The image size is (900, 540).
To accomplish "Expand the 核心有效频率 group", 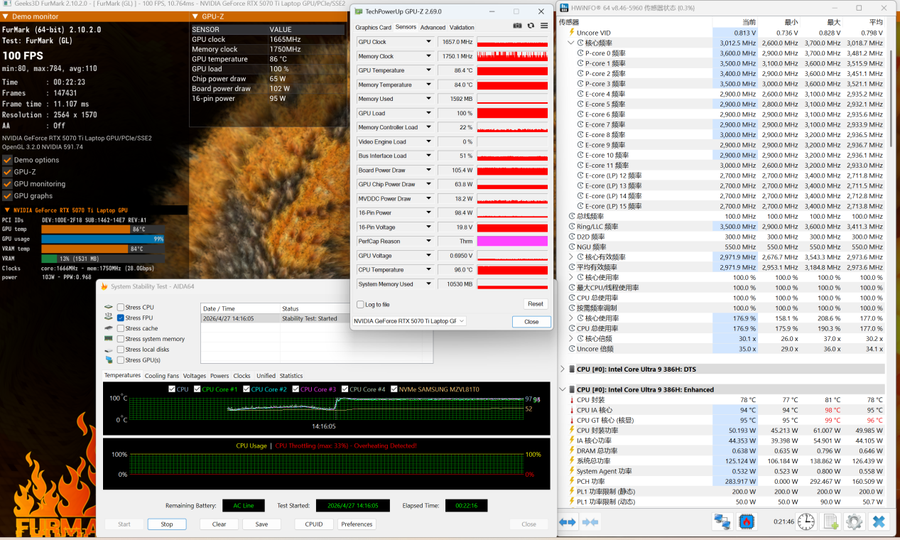I will point(571,257).
